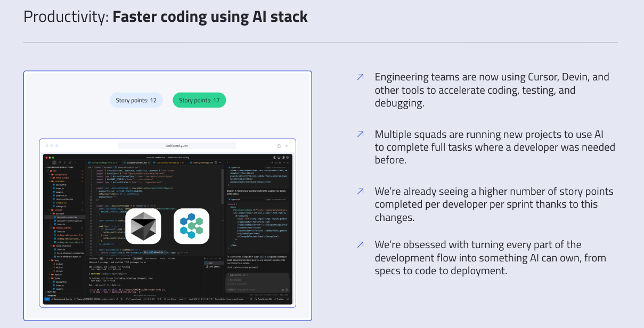Collapse the context folder in explorer
Screen dimensions: 644x328
tap(58, 210)
